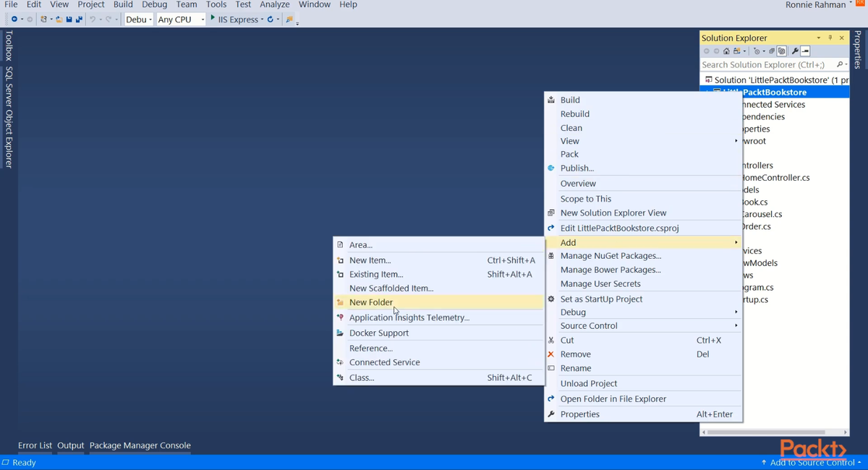The image size is (868, 470).
Task: Start debugging with the green play icon
Action: [213, 18]
